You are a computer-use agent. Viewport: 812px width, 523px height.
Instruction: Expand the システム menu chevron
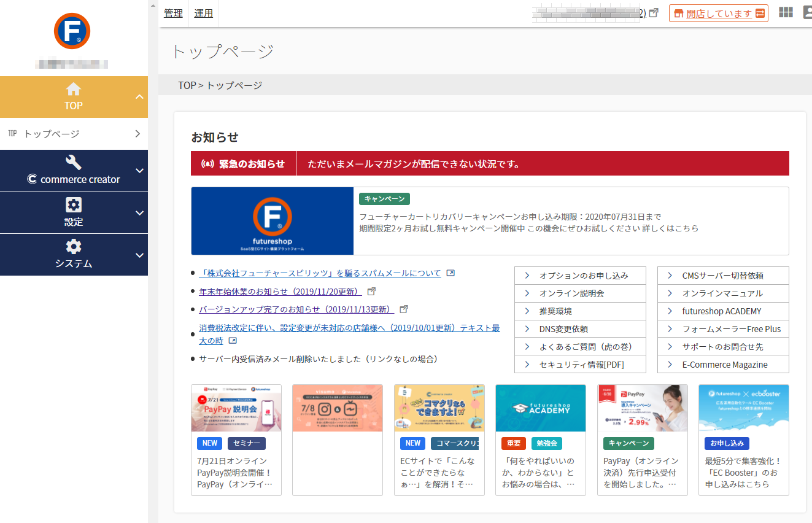139,255
